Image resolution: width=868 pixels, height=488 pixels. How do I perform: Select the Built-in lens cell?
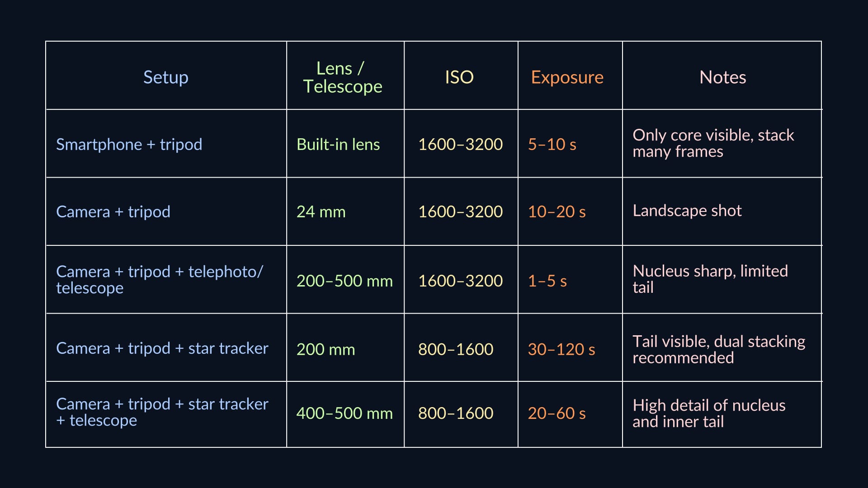(338, 144)
